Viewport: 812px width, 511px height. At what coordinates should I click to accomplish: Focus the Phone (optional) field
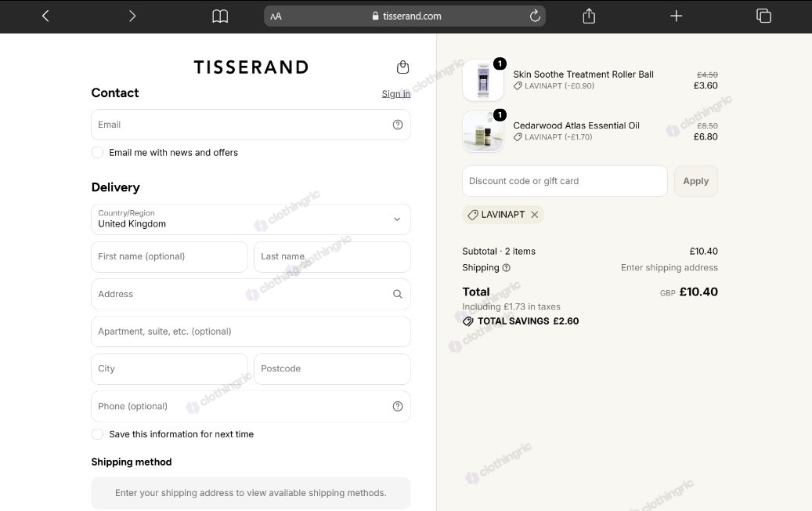pos(251,406)
